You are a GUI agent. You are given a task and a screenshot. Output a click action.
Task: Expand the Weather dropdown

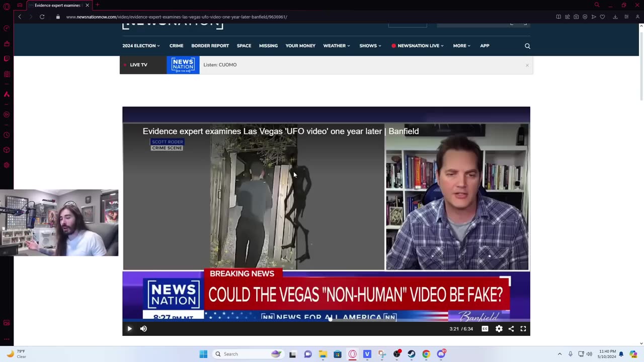[337, 46]
